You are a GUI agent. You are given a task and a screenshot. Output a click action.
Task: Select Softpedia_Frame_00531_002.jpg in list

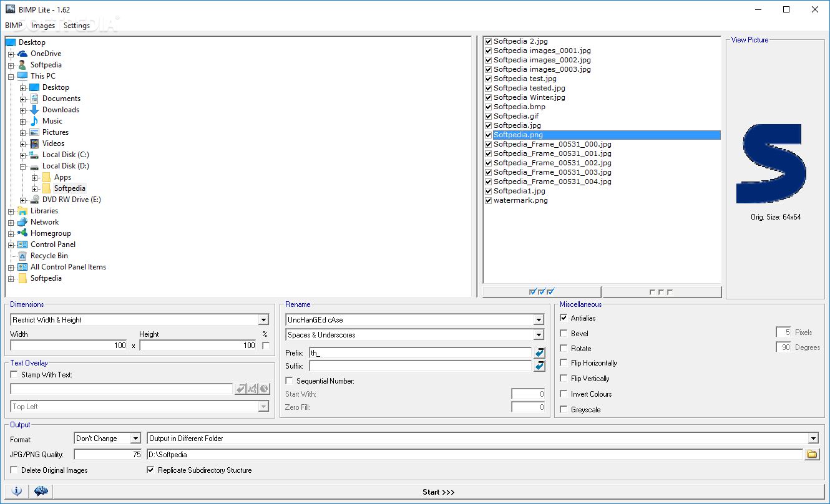552,163
